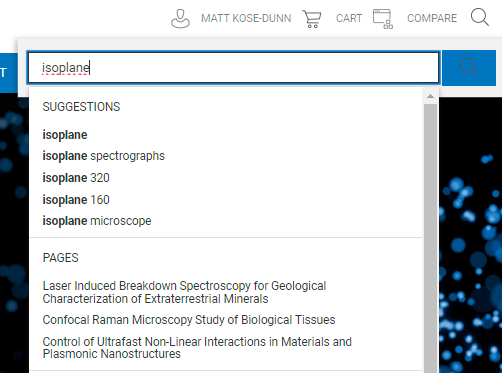Submit search with the blue search button
Screen dimensions: 502x373
[x=469, y=68]
